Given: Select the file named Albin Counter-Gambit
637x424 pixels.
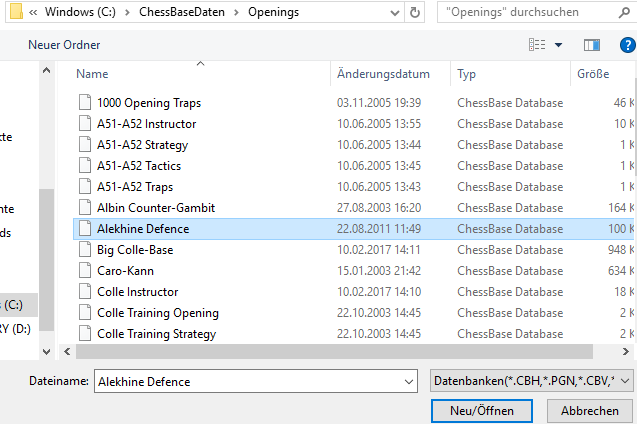Looking at the screenshot, I should (x=156, y=208).
